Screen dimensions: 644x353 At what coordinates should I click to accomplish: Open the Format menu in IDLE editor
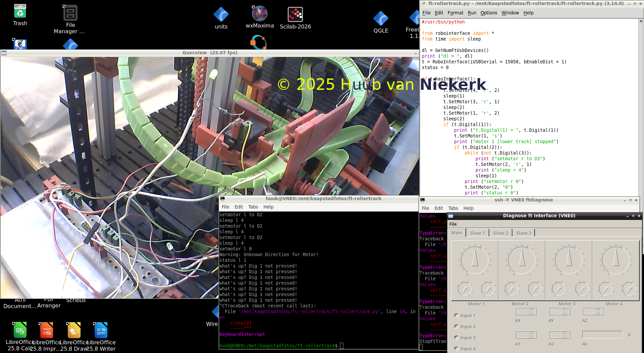(x=455, y=13)
